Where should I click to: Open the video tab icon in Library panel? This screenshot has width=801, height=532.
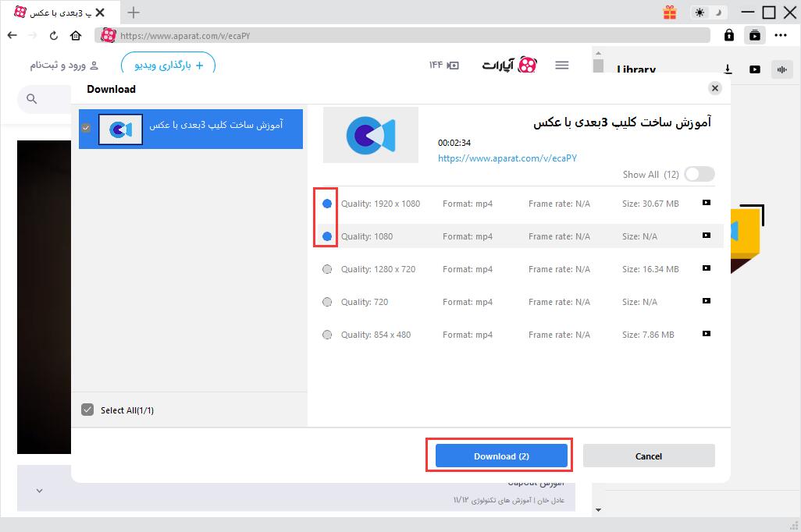[754, 69]
